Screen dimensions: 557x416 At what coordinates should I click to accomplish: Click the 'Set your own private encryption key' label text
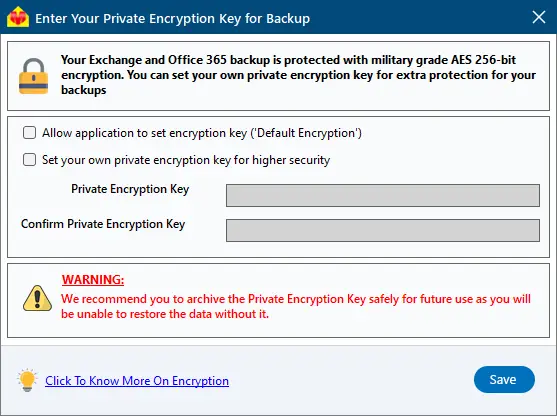point(186,160)
